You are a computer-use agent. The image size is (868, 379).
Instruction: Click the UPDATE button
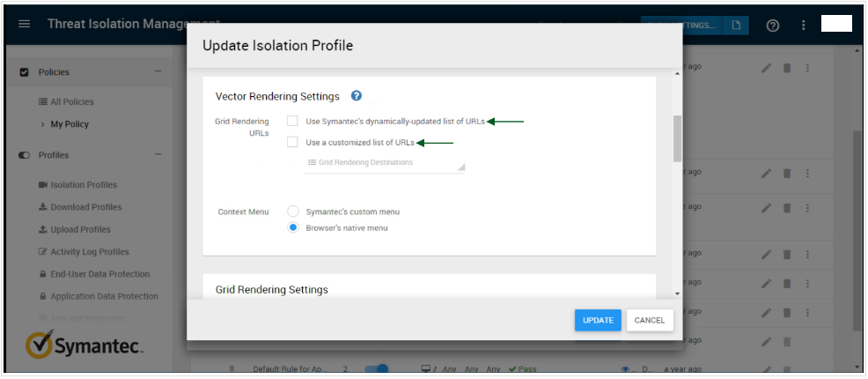[598, 320]
